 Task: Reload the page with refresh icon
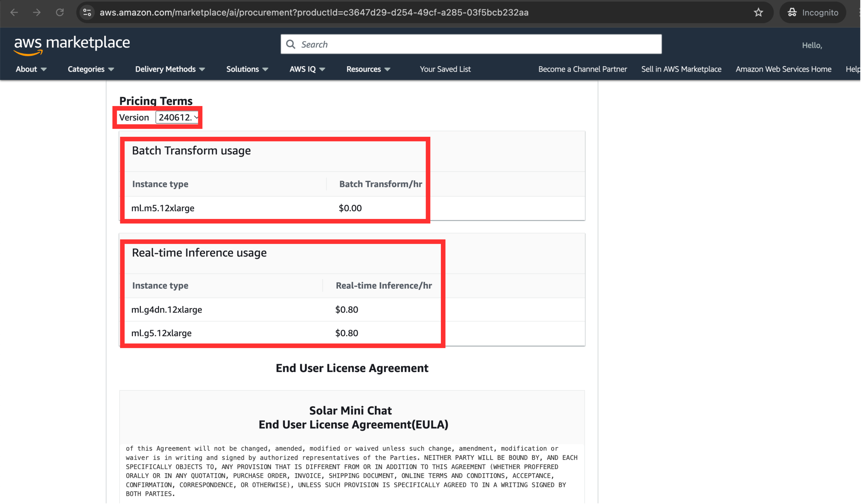(60, 13)
